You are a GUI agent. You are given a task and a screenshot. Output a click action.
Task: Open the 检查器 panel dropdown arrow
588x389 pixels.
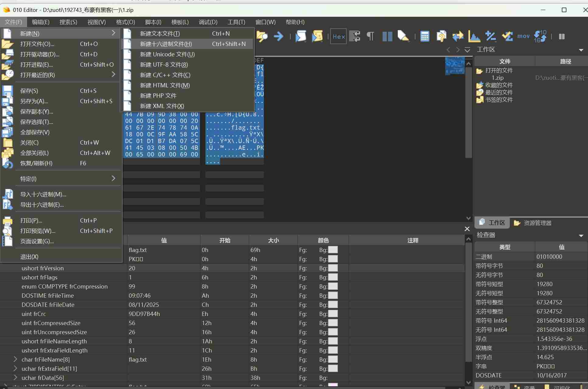coord(581,236)
